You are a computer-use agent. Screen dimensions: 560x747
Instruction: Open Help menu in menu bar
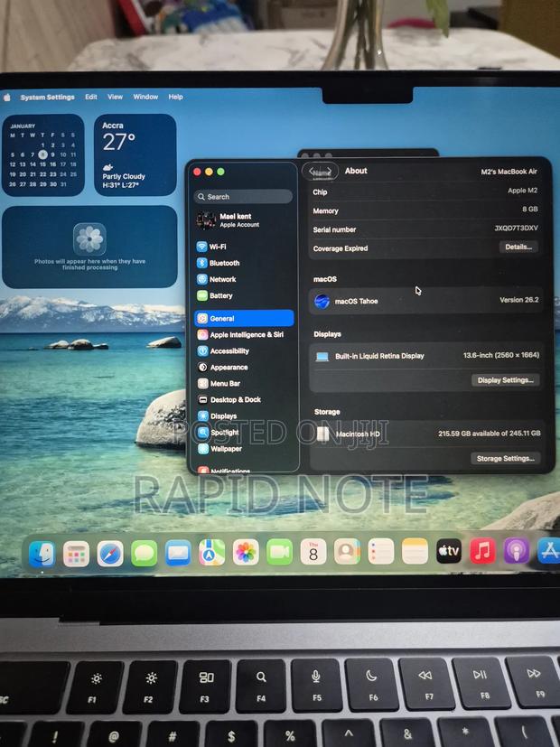[x=176, y=97]
